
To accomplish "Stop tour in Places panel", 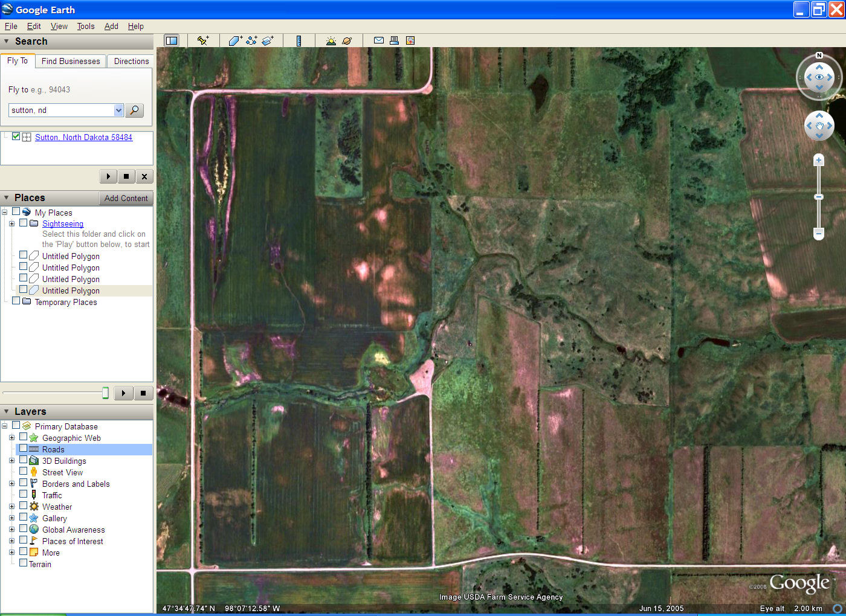I will coord(143,393).
